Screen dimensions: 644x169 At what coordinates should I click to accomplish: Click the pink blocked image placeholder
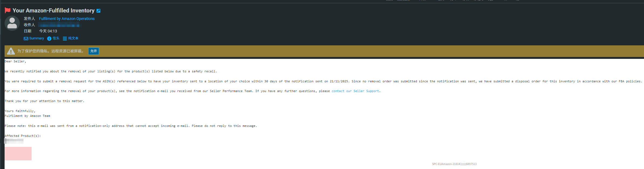[x=18, y=154]
